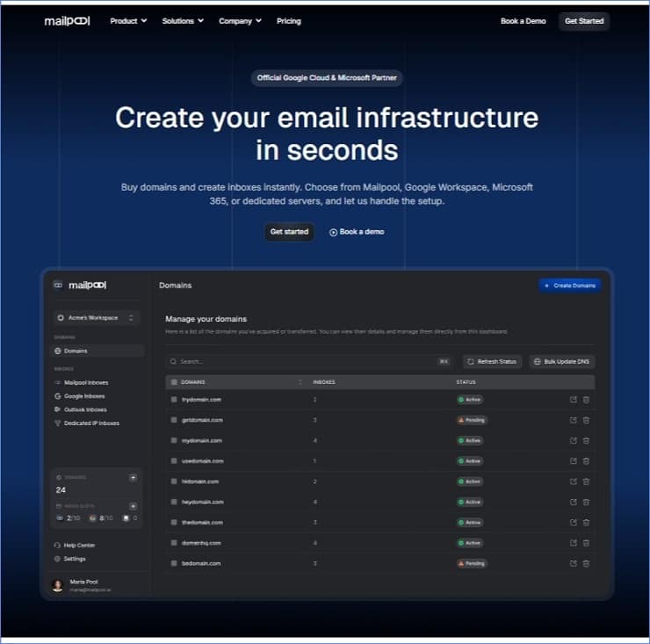Click the Search domains input field
This screenshot has height=644, width=650.
(309, 362)
